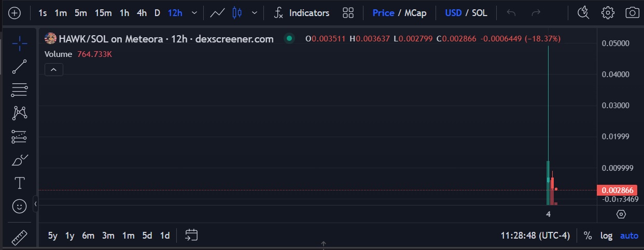Select the Fib retracement lines tool
The height and width of the screenshot is (250, 644).
click(x=19, y=90)
